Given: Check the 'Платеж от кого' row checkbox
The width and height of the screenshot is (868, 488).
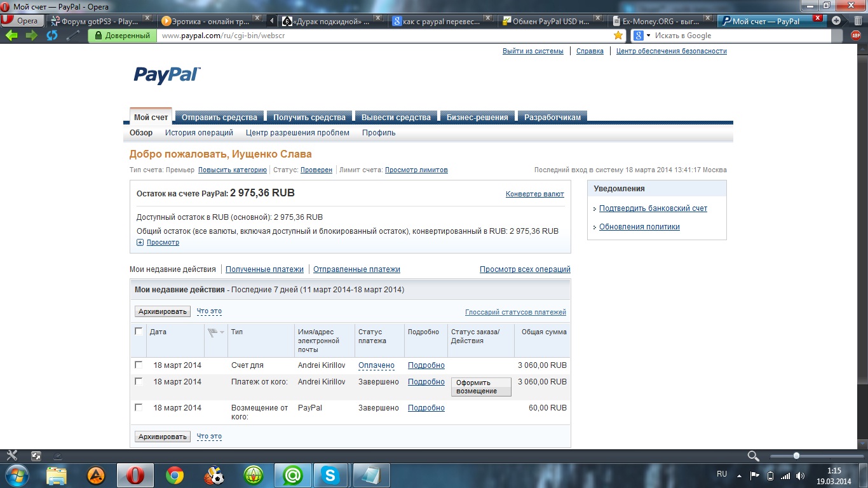Looking at the screenshot, I should point(139,381).
